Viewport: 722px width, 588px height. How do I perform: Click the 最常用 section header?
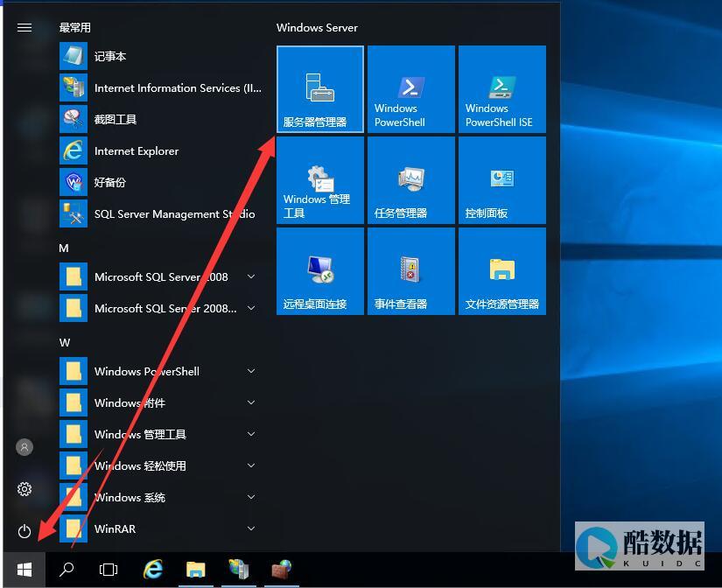(x=74, y=28)
